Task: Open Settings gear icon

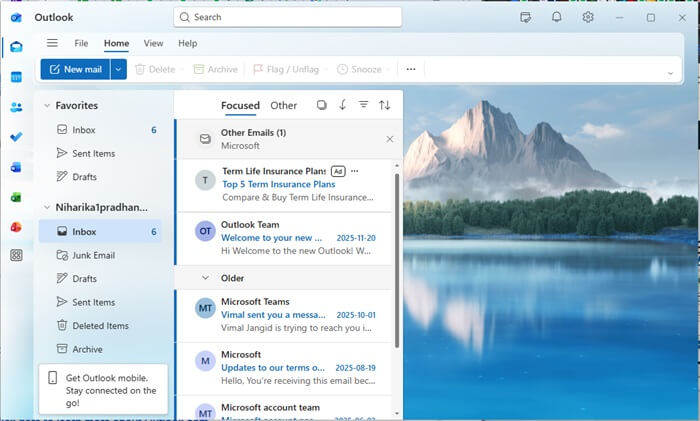Action: click(x=588, y=17)
